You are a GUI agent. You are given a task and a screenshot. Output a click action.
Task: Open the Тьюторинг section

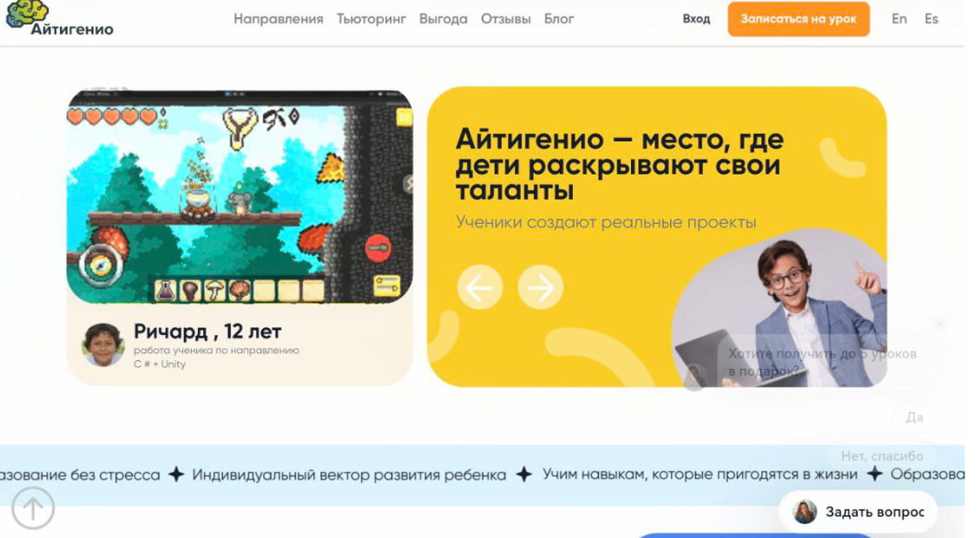click(372, 19)
